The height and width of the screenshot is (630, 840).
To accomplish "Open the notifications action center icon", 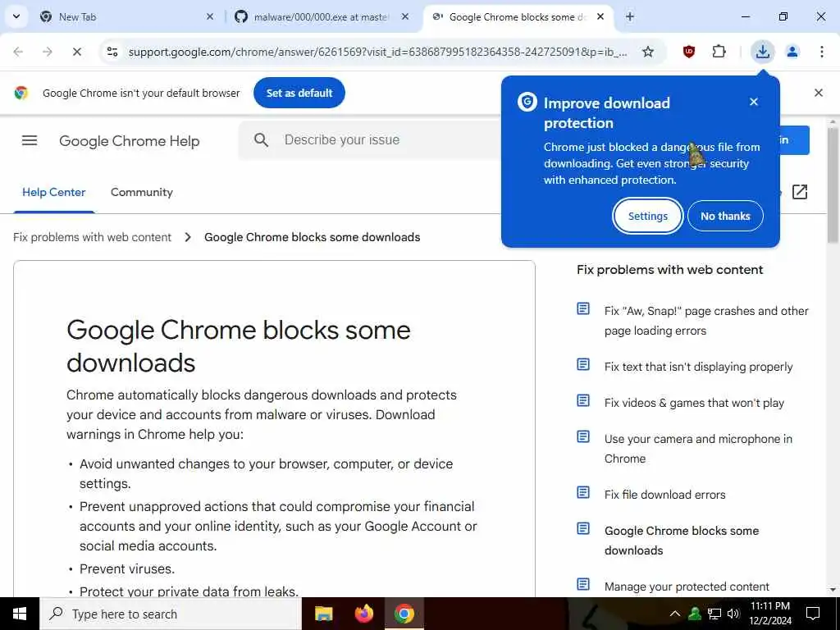I will click(813, 614).
